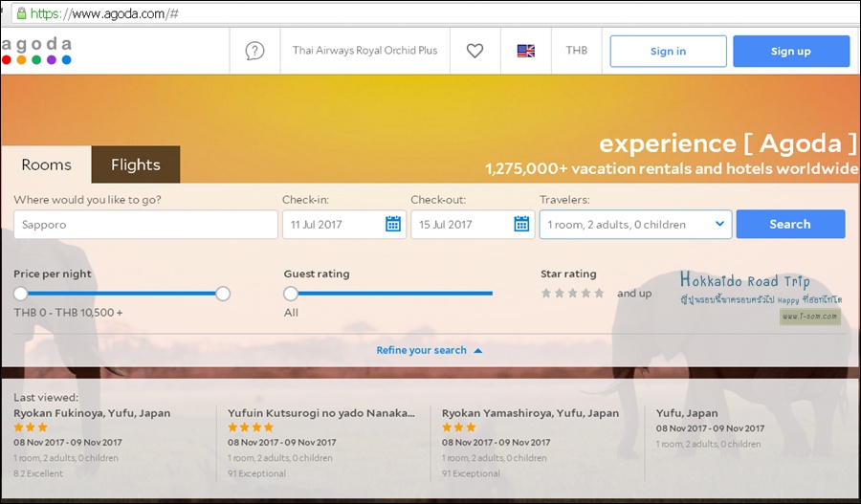
Task: Switch to the Flights tab
Action: pyautogui.click(x=136, y=164)
